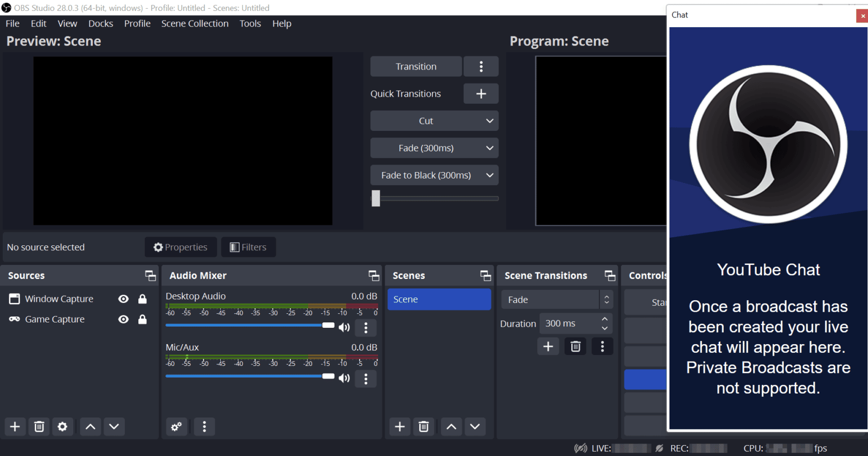Unlock the Game Capture source
The image size is (868, 456).
click(x=143, y=319)
